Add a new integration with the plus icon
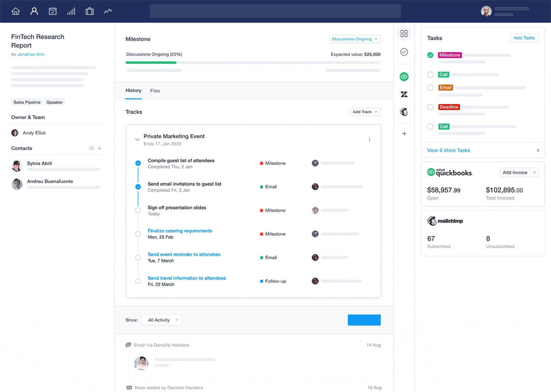 click(x=404, y=133)
